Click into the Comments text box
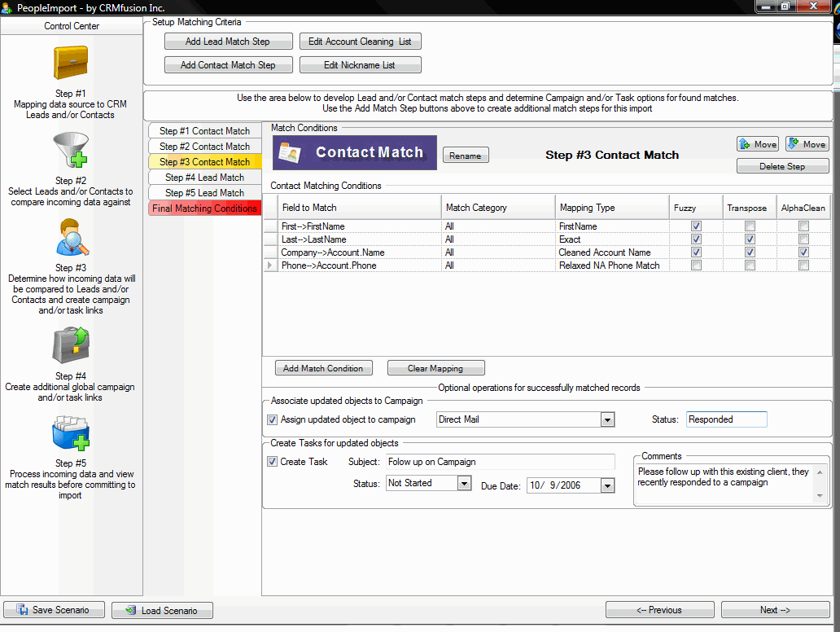Viewport: 840px width, 632px height. (x=726, y=484)
